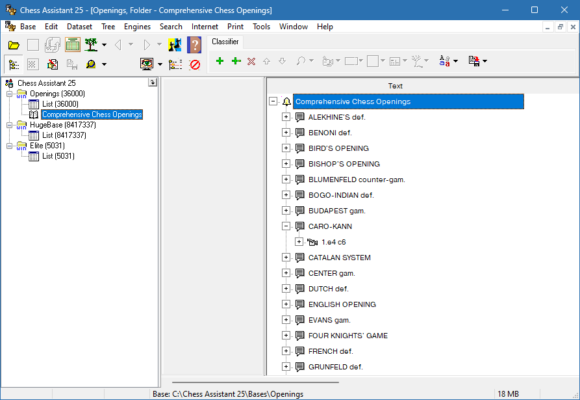
Task: Expand the ALEKHINE'S def. node
Action: pyautogui.click(x=286, y=117)
